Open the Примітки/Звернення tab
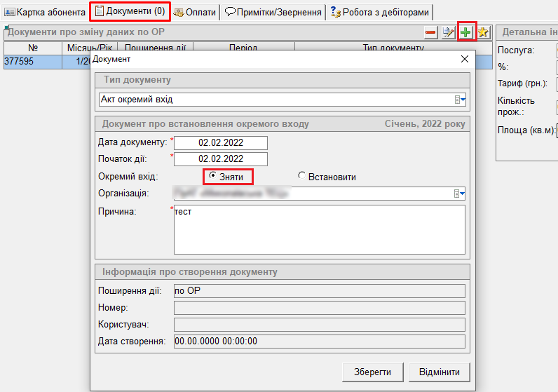558x392 pixels. pyautogui.click(x=273, y=12)
